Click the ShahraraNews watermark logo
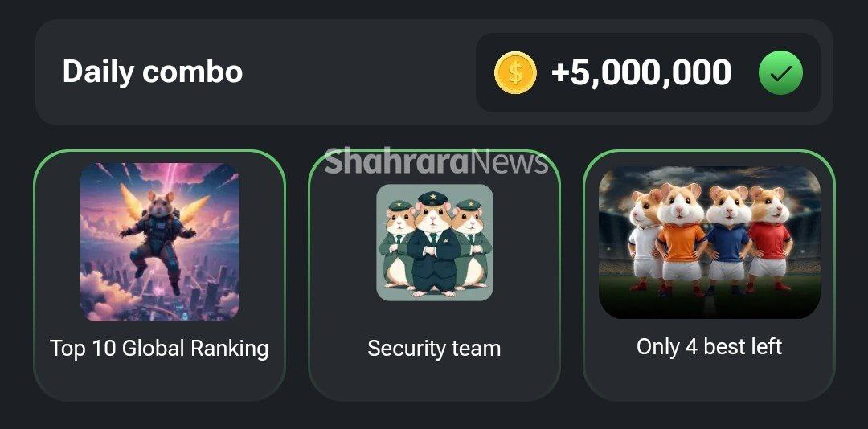Viewport: 868px width, 429px height. click(x=436, y=162)
